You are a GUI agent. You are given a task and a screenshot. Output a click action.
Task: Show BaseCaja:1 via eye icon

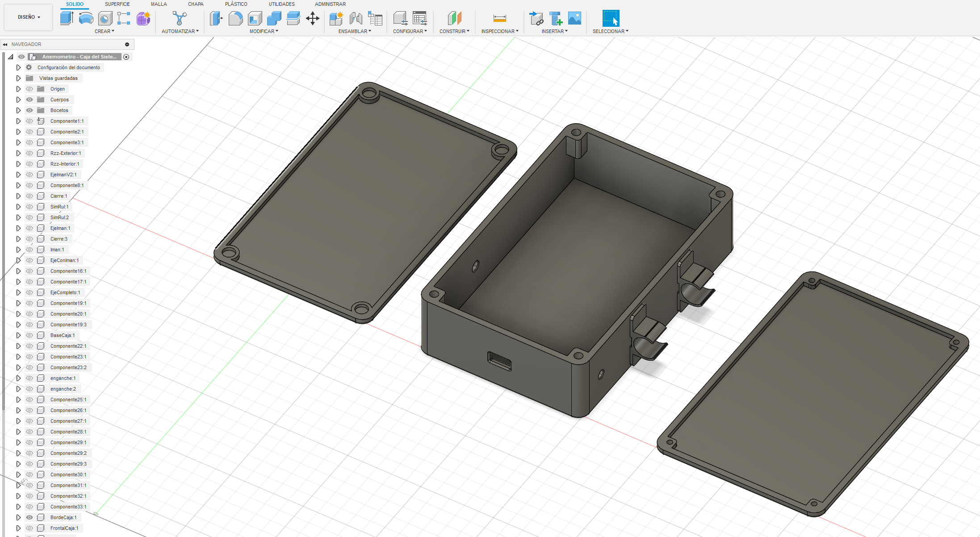29,335
